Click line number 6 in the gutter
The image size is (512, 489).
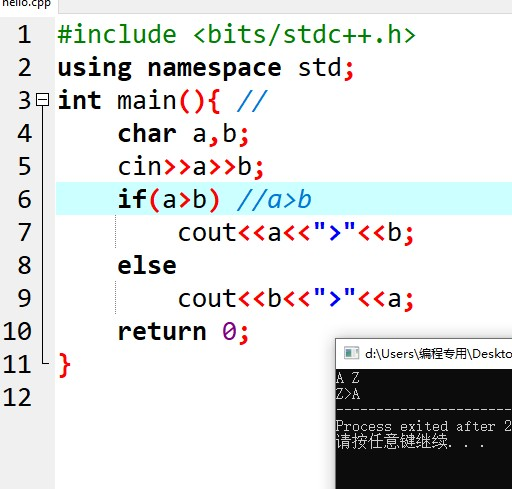coord(25,199)
